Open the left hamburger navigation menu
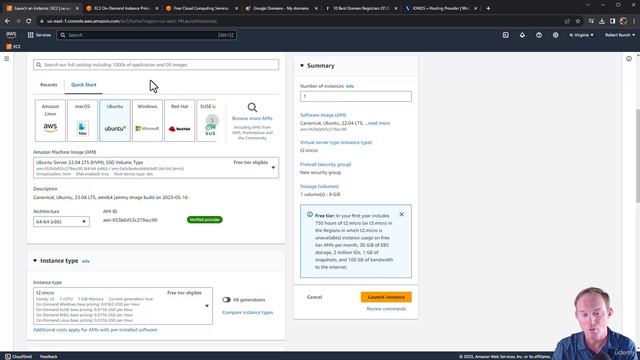The width and height of the screenshot is (640, 360). [7, 59]
